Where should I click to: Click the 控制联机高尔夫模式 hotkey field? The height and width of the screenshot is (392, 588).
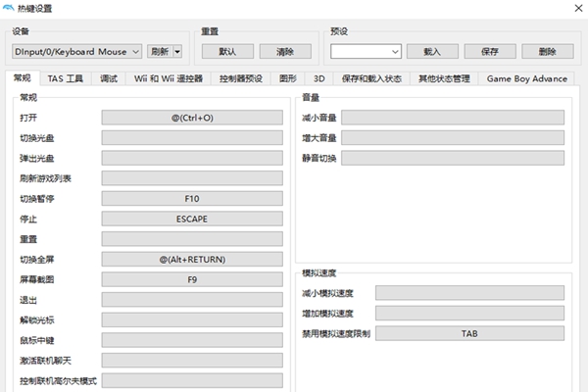point(192,381)
